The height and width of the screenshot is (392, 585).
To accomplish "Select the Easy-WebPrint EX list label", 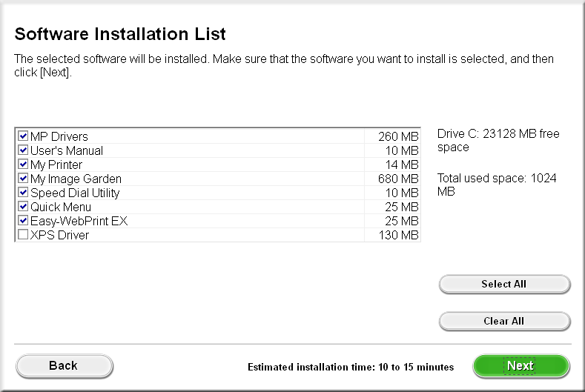I will pyautogui.click(x=79, y=221).
